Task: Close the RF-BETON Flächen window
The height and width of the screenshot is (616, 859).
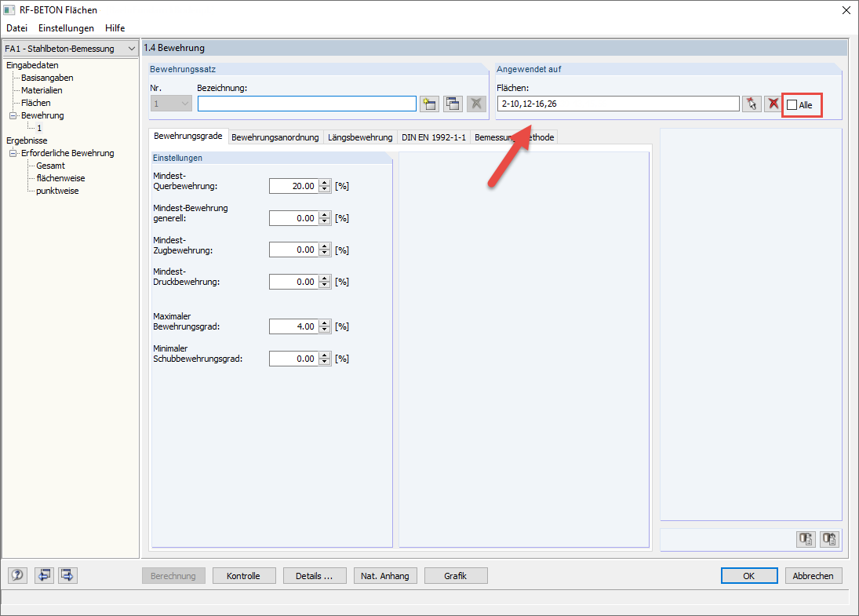Action: click(x=846, y=10)
